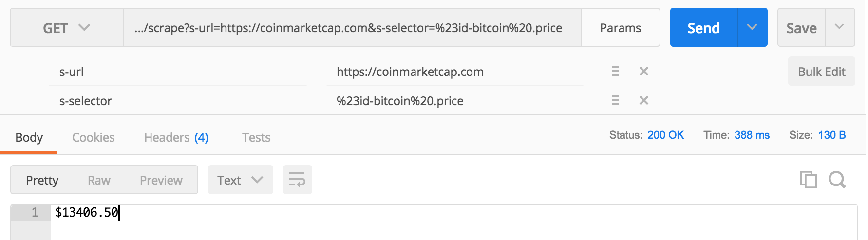Click drag handle icon for s-selector row
868x240 pixels.
[x=615, y=101]
